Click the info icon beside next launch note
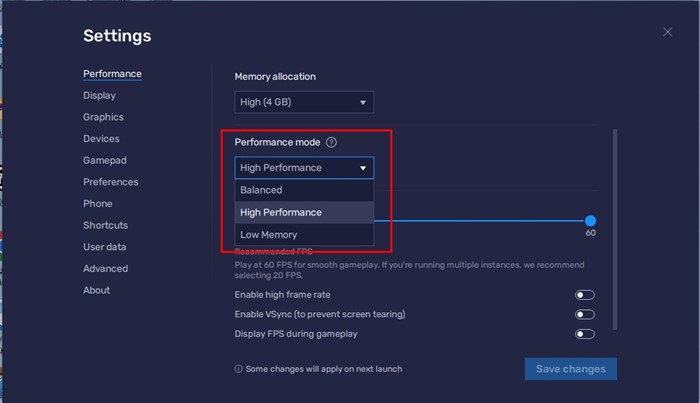This screenshot has height=403, width=700. 238,369
